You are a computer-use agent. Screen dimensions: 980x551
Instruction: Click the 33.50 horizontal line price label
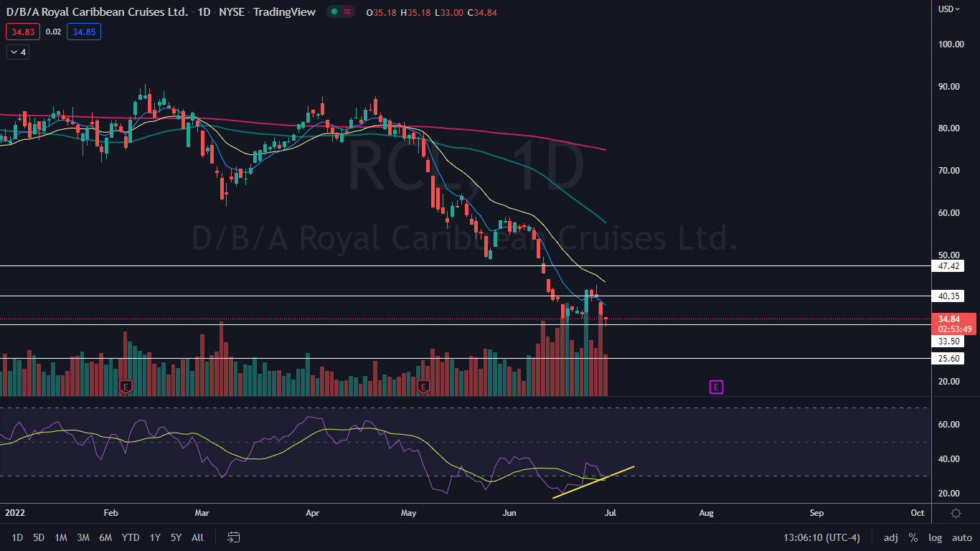(947, 342)
